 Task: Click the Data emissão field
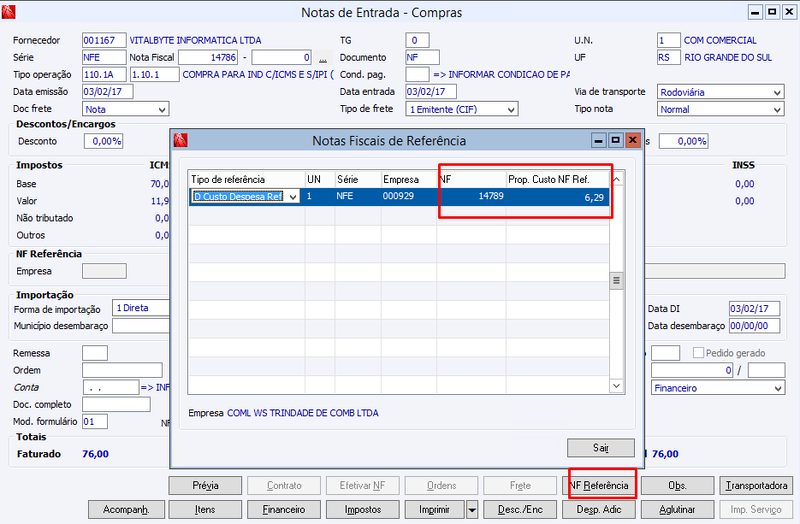point(108,92)
